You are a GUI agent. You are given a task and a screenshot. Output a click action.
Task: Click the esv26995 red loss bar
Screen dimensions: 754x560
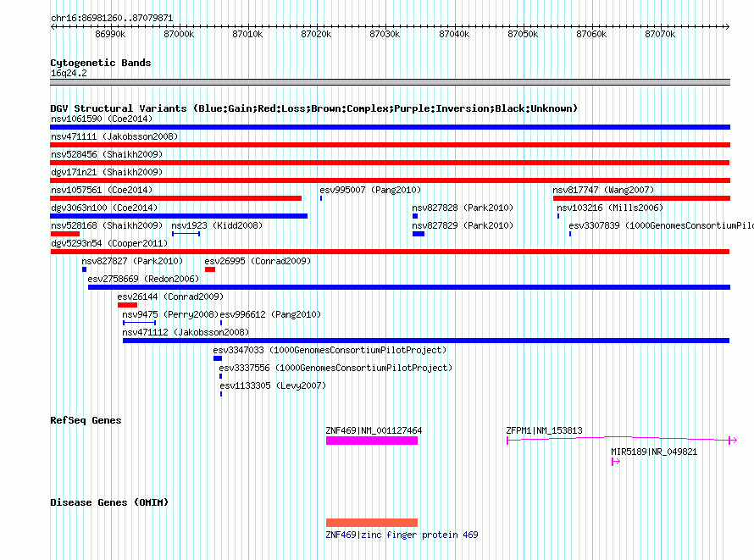pos(209,269)
